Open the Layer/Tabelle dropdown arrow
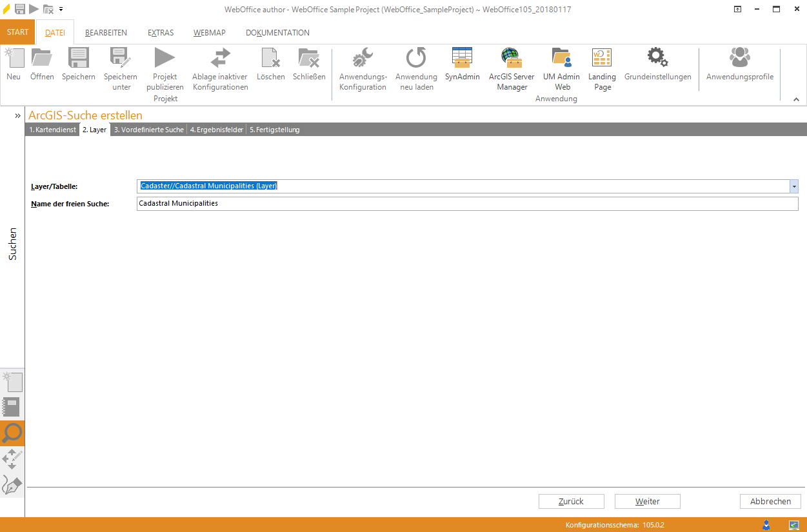 [793, 186]
